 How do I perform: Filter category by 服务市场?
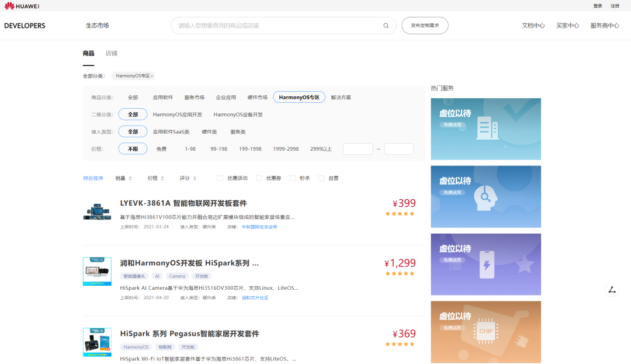click(x=194, y=98)
